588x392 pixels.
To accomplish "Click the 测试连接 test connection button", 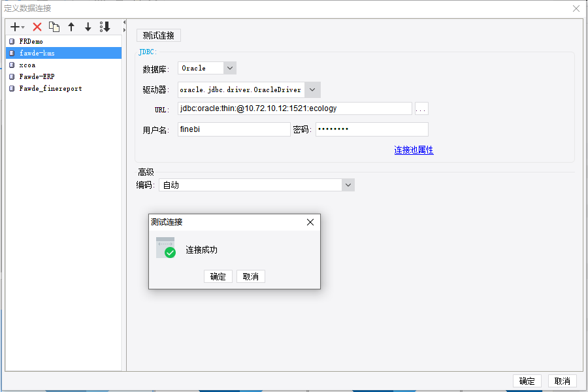I will [159, 35].
